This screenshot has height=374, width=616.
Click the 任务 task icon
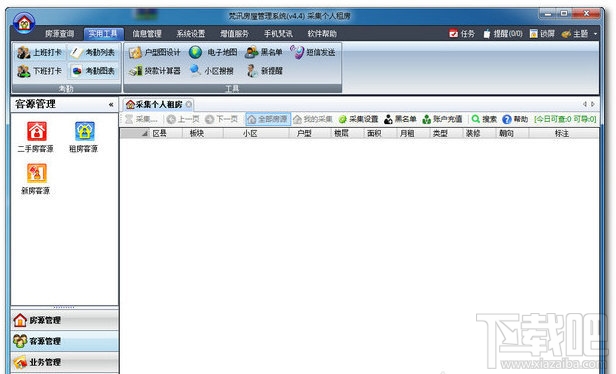pyautogui.click(x=453, y=34)
